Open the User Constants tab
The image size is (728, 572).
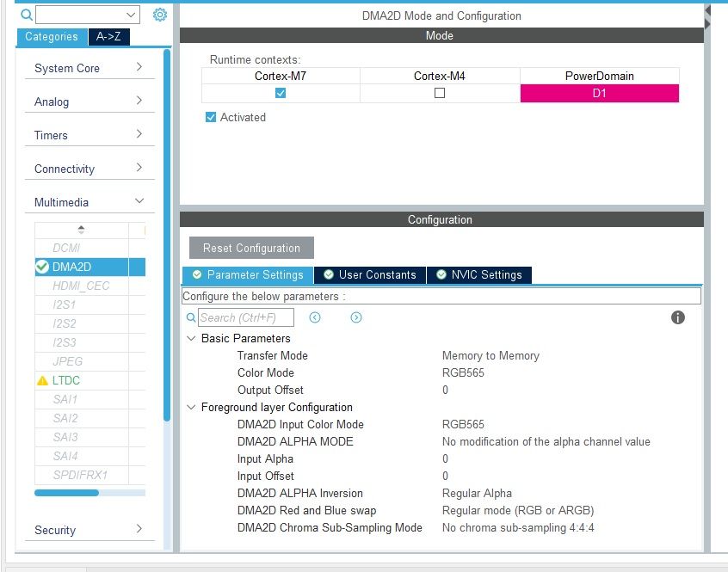(x=370, y=274)
